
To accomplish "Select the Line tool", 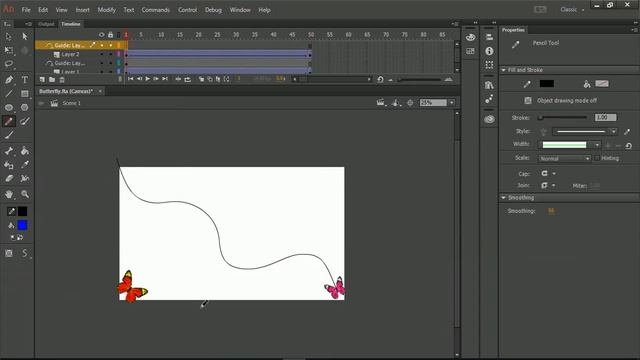I will [x=9, y=93].
